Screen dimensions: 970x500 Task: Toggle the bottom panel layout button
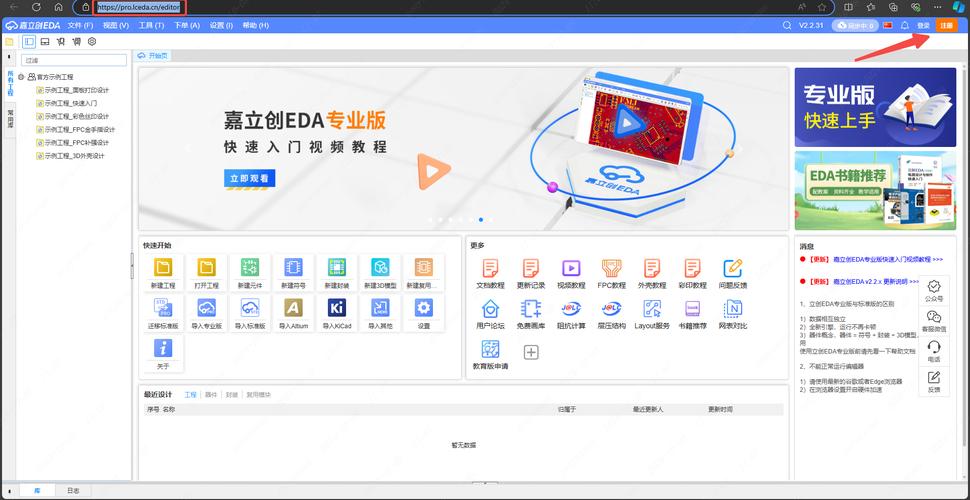pos(45,41)
